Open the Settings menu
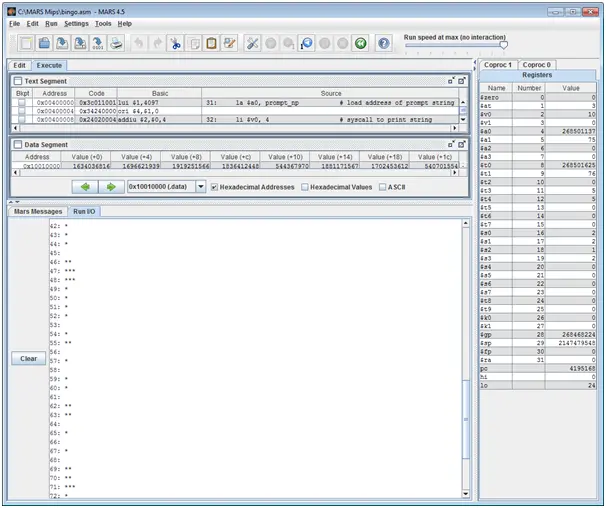This screenshot has height=508, width=606. pos(76,24)
